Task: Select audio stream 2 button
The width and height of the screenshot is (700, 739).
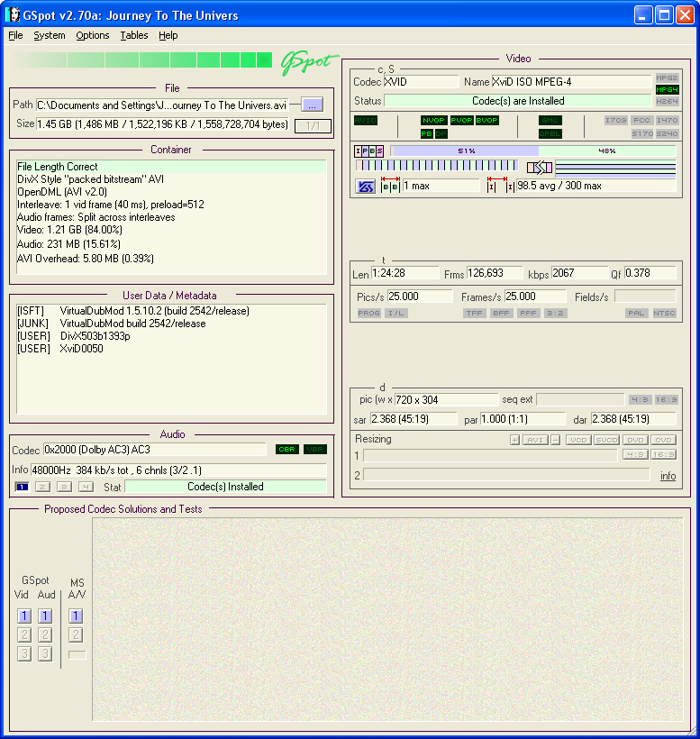Action: tap(42, 487)
